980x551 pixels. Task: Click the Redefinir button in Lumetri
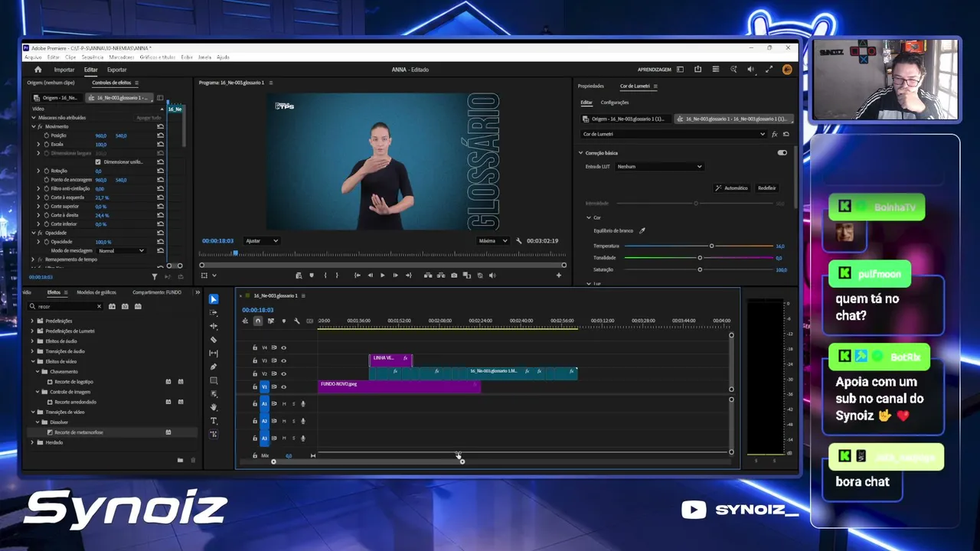(x=766, y=187)
